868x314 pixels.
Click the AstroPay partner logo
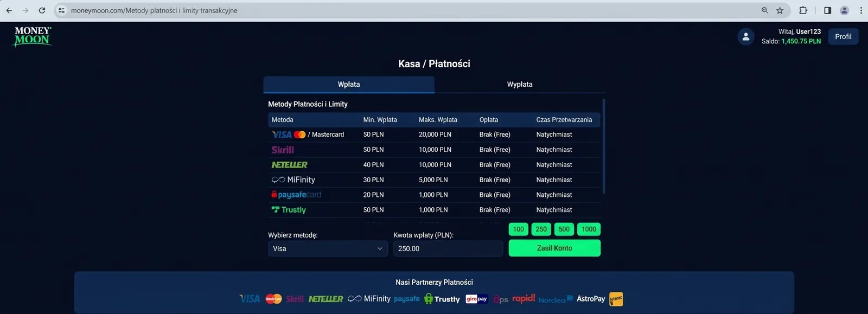click(x=591, y=299)
